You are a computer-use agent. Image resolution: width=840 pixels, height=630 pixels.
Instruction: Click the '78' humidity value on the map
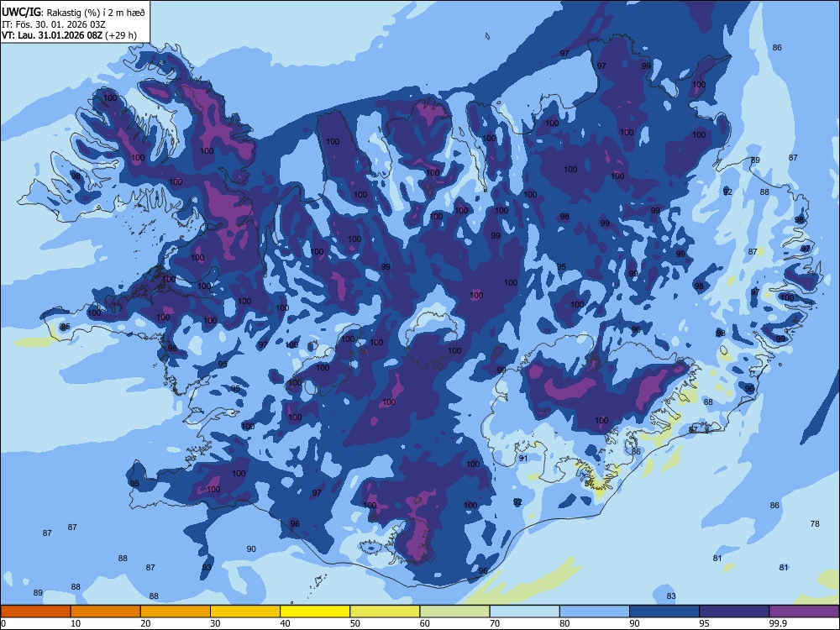pos(815,524)
